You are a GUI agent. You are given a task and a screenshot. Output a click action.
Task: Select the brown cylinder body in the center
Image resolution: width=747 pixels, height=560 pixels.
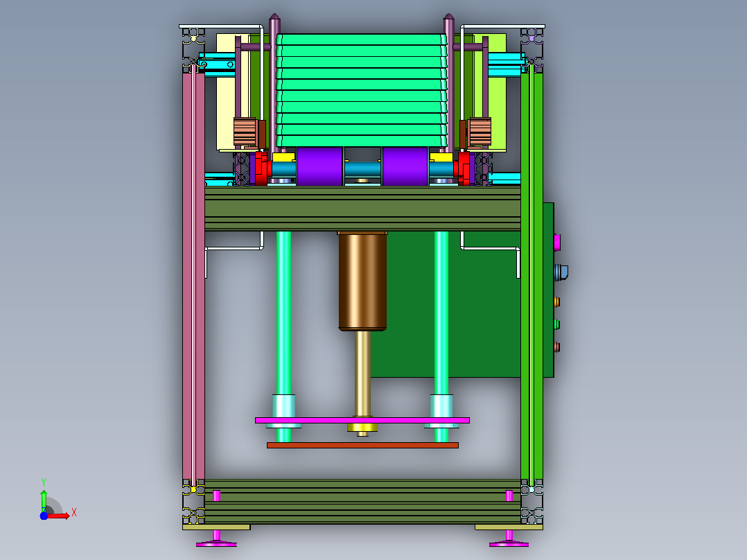362,281
